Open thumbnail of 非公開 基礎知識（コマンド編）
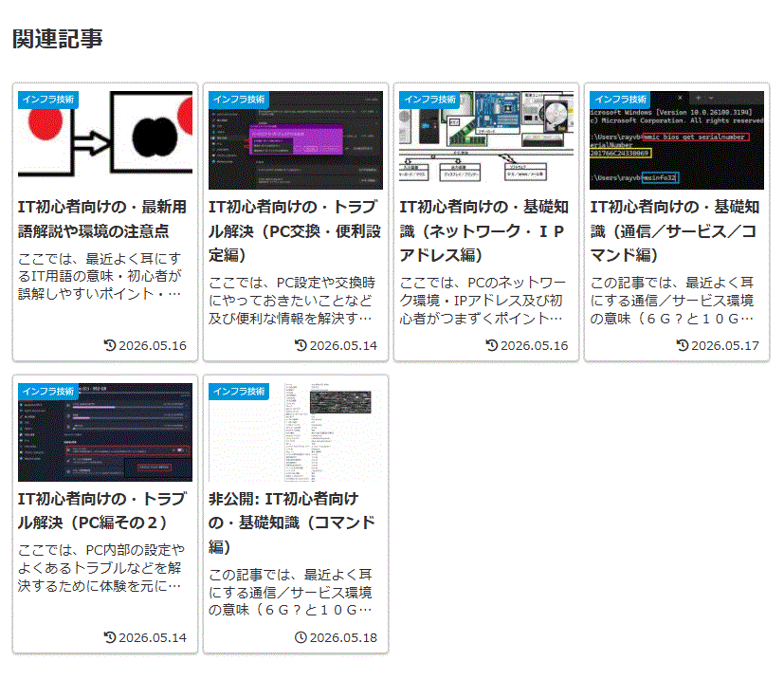The height and width of the screenshot is (679, 784). [x=296, y=432]
